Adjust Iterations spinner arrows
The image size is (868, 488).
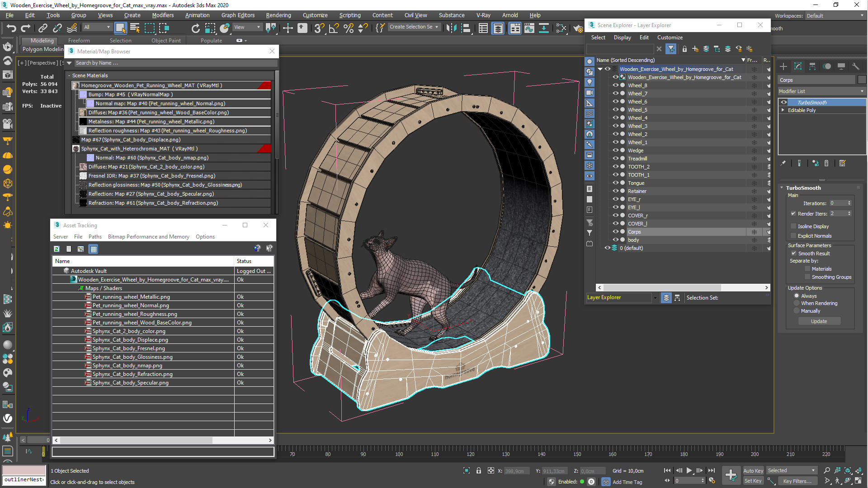[x=849, y=203]
